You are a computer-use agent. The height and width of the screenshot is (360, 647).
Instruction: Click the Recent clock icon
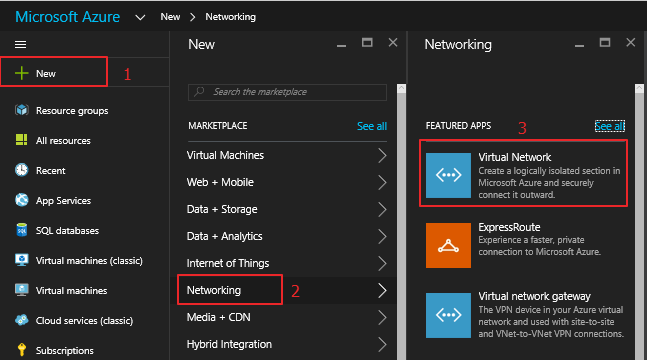point(21,170)
